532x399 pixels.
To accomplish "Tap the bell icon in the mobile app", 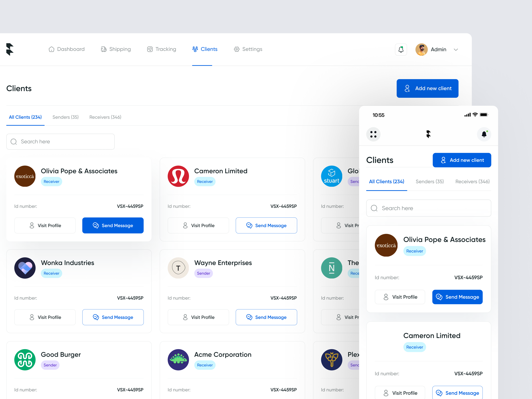I will (484, 134).
